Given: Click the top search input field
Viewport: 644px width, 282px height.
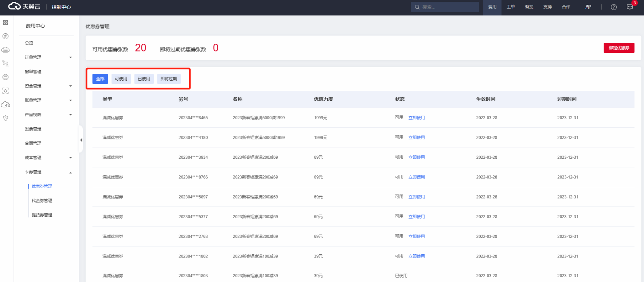Looking at the screenshot, I should click(x=448, y=7).
